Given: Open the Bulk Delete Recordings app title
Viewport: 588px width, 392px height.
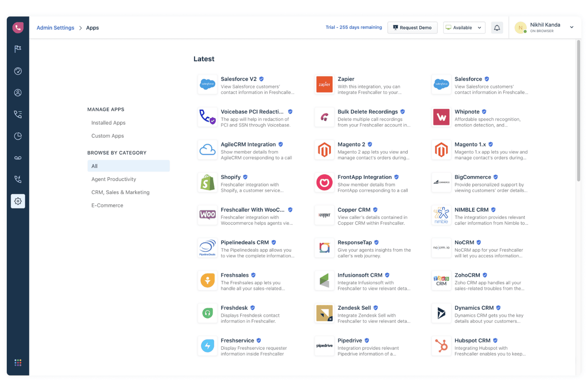Looking at the screenshot, I should coord(367,112).
